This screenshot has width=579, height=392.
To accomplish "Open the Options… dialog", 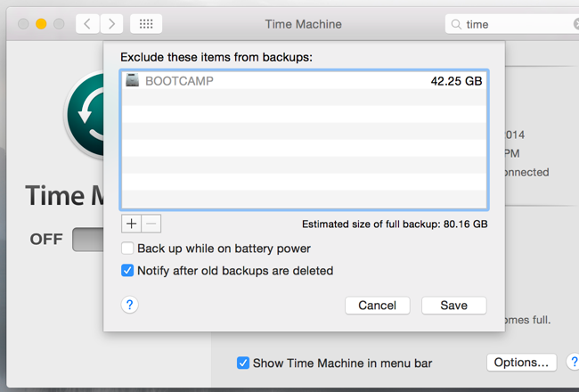I will tap(521, 363).
